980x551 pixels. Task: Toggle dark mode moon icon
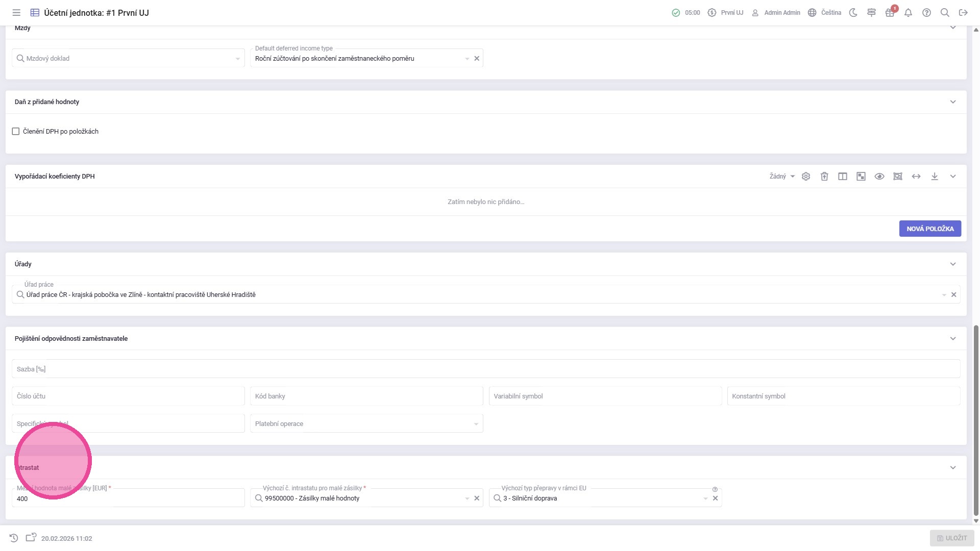click(x=853, y=13)
